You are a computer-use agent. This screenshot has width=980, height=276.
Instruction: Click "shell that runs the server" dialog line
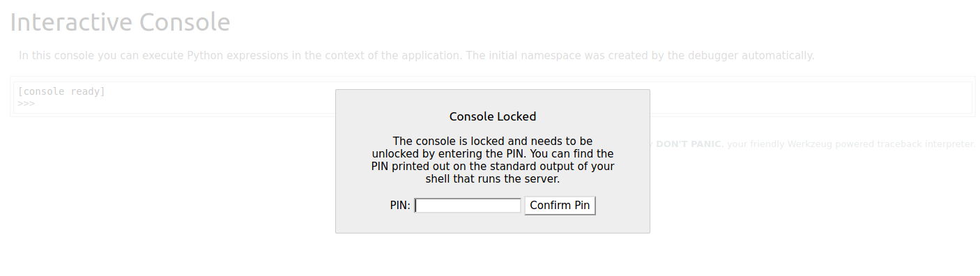[493, 179]
